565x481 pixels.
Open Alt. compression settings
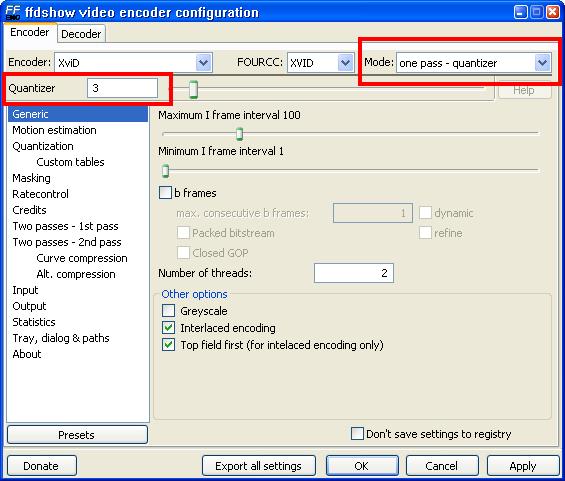point(76,274)
